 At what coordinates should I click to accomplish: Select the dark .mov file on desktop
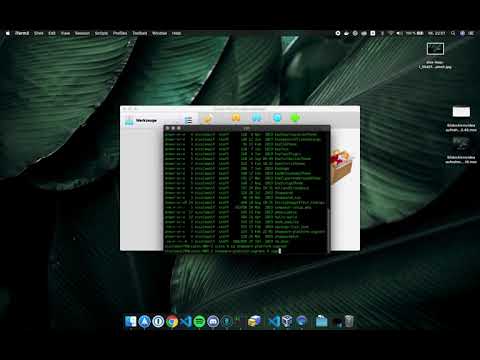(x=461, y=144)
